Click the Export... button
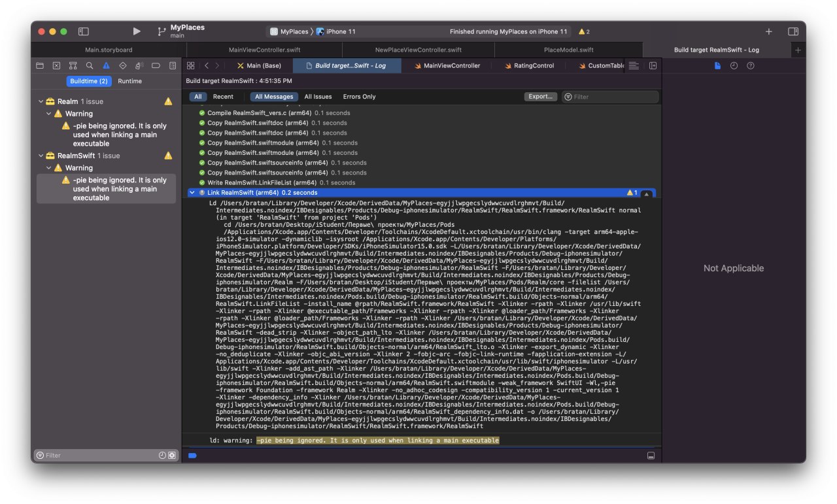The image size is (837, 504). point(541,97)
